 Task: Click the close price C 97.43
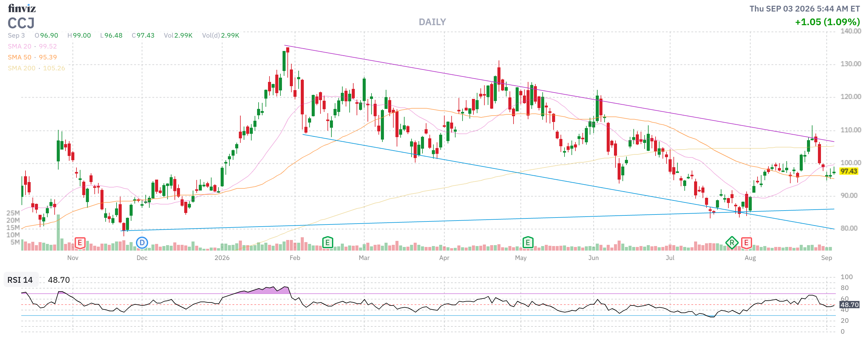pyautogui.click(x=143, y=35)
